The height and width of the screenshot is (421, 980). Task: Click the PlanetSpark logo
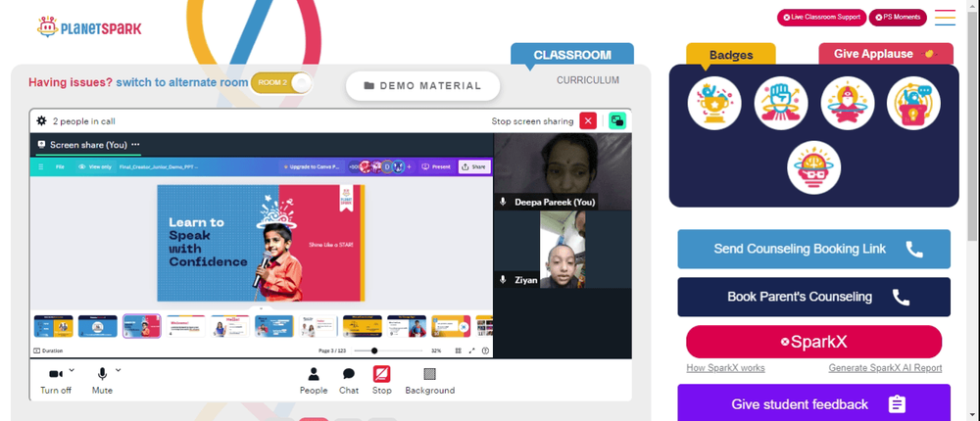89,27
